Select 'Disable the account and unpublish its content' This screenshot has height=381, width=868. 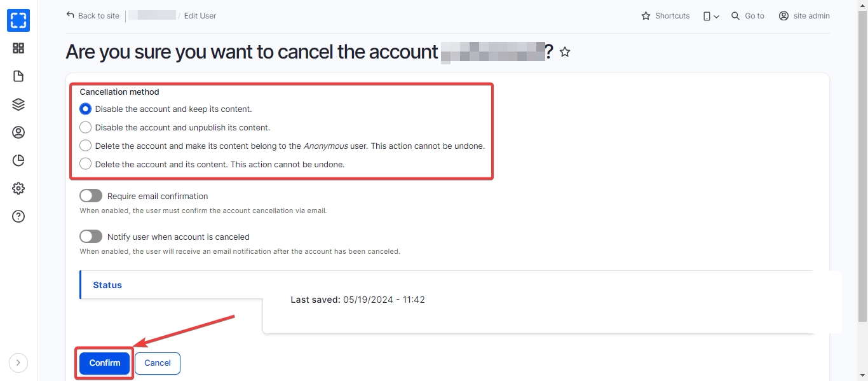(x=86, y=127)
